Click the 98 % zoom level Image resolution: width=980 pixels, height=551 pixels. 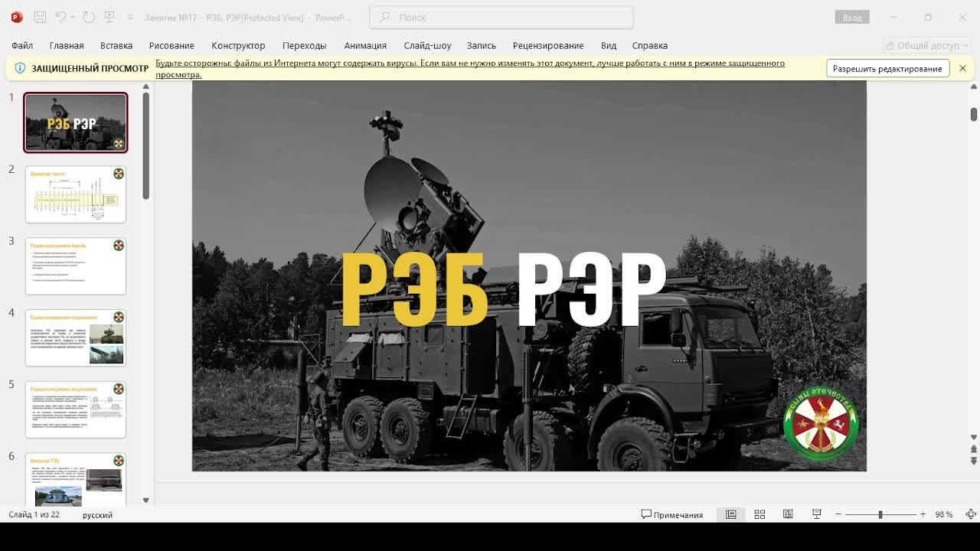943,514
